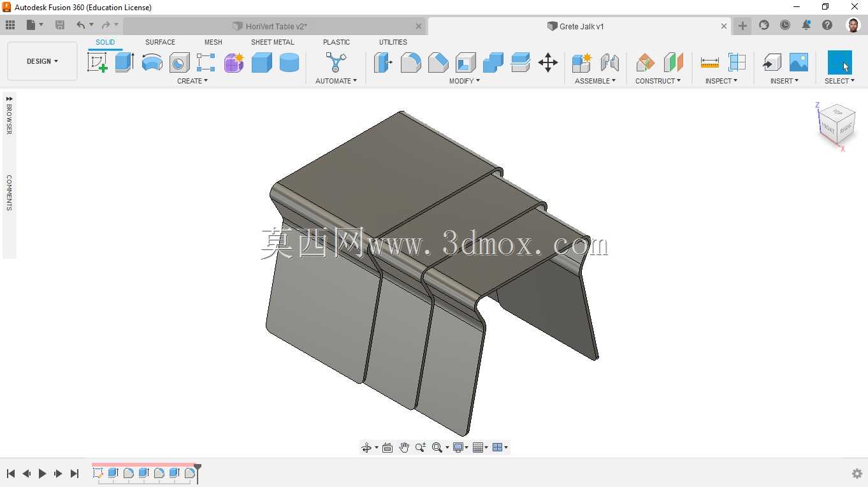This screenshot has height=487, width=868.
Task: Expand the ASSEMBLE menu
Action: [595, 81]
